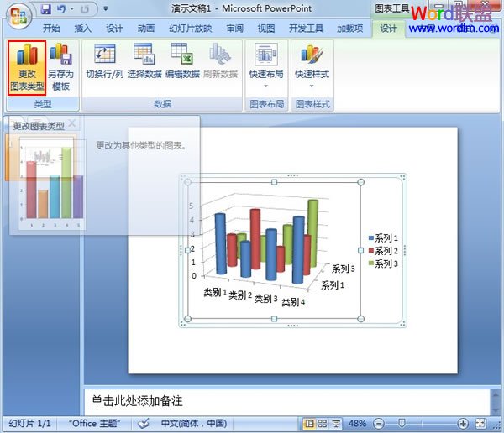Click 更改图表类型 button

27,68
